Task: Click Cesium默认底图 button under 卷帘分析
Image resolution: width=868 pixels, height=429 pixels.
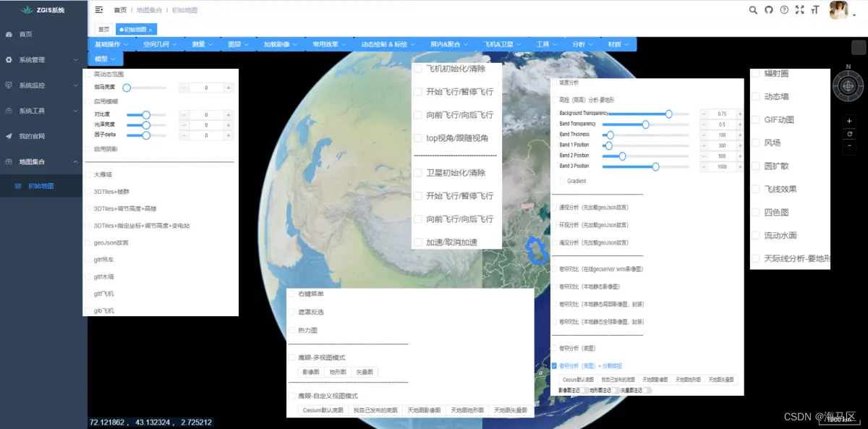Action: tap(578, 379)
